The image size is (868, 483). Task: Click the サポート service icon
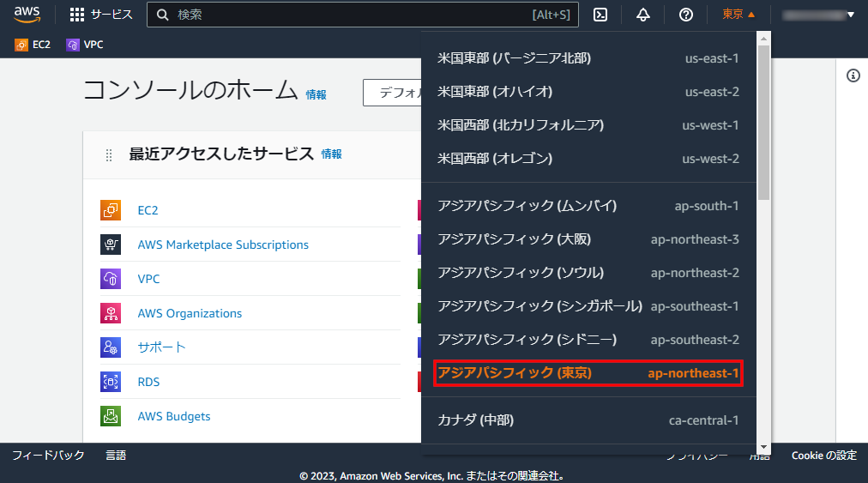click(x=111, y=347)
